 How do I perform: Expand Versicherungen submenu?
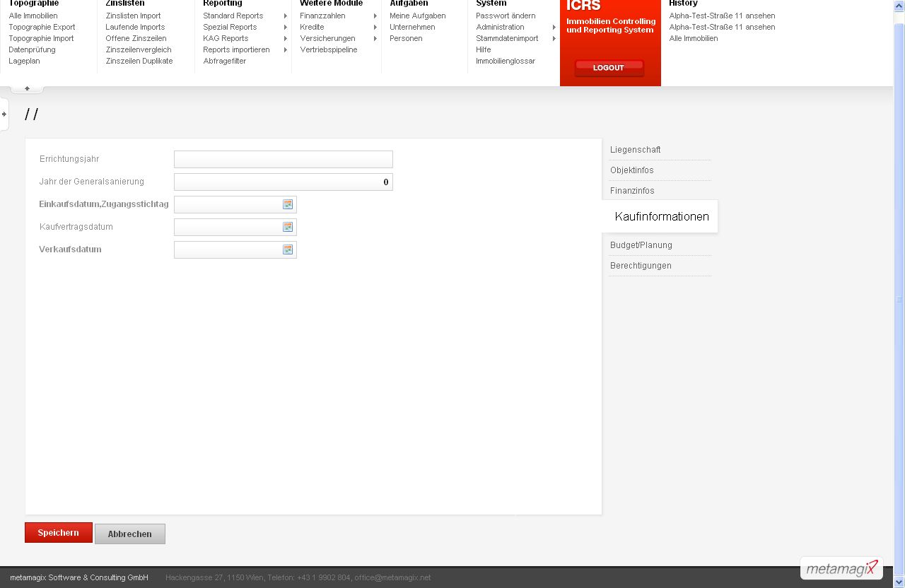tap(375, 38)
